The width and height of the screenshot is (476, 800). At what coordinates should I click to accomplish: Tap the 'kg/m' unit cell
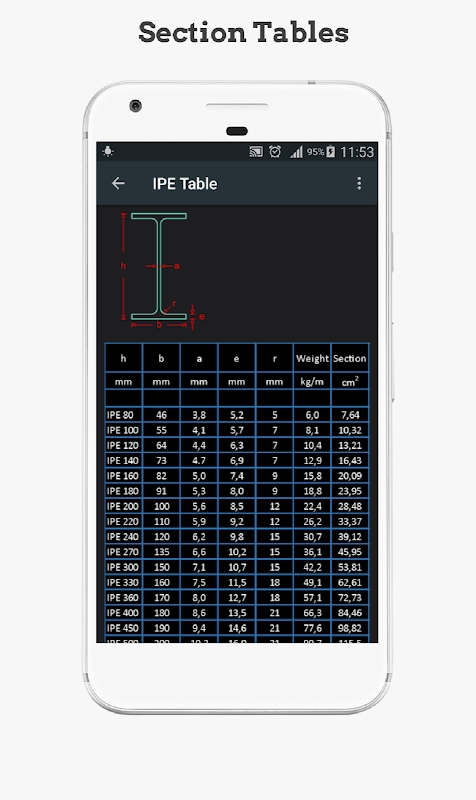point(312,381)
